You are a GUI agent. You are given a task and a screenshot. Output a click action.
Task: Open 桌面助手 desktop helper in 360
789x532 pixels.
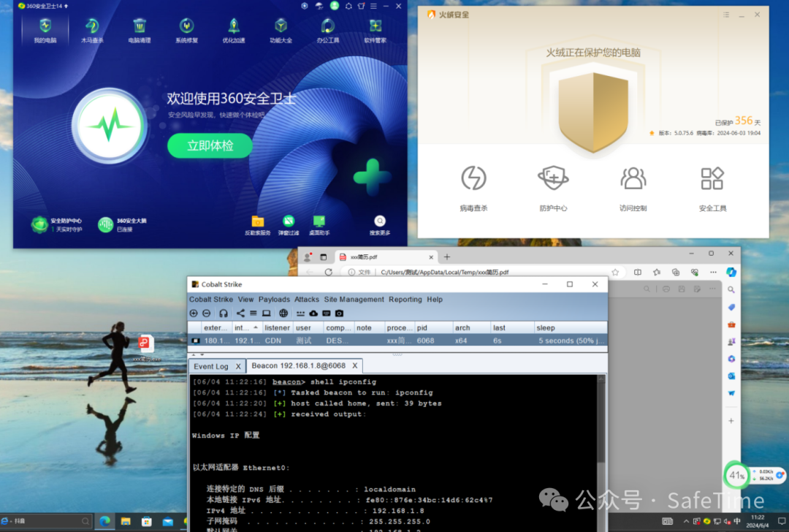pos(319,225)
